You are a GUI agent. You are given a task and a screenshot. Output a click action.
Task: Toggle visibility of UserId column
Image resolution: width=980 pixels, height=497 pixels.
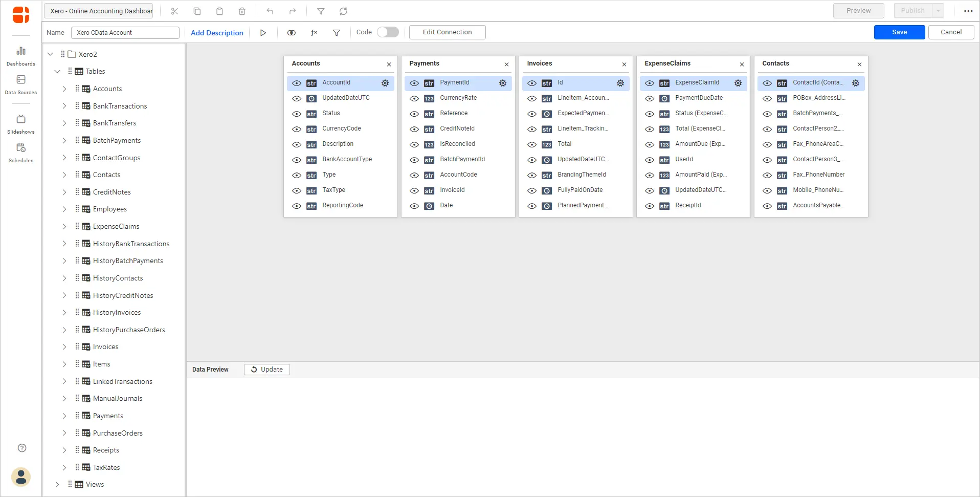click(650, 160)
